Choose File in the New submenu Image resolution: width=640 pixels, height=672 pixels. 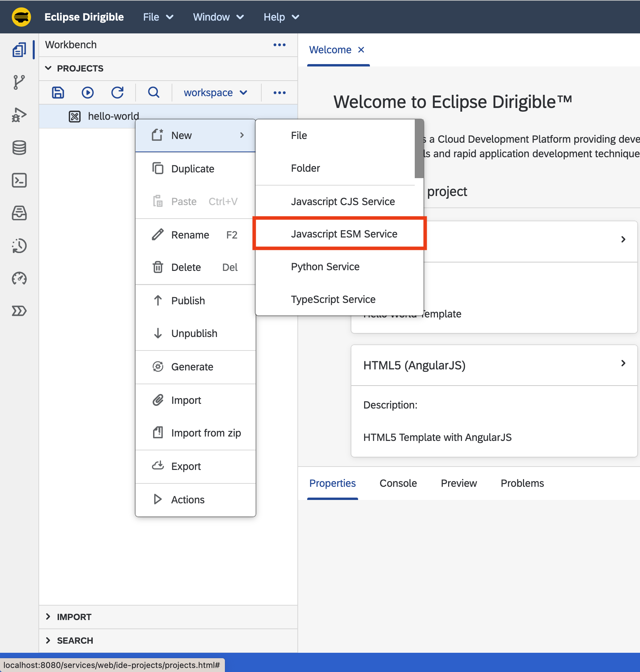335,136
